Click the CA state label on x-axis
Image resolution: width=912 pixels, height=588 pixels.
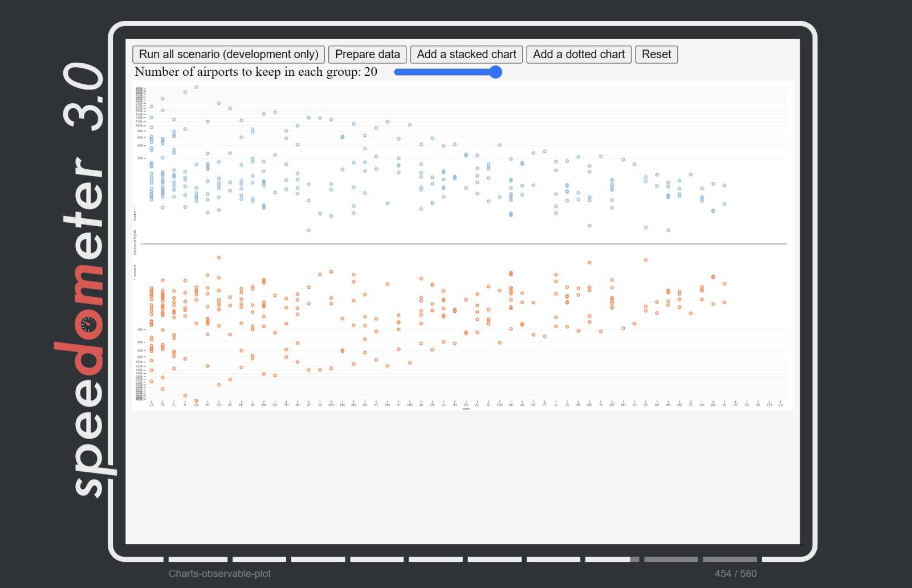152,405
